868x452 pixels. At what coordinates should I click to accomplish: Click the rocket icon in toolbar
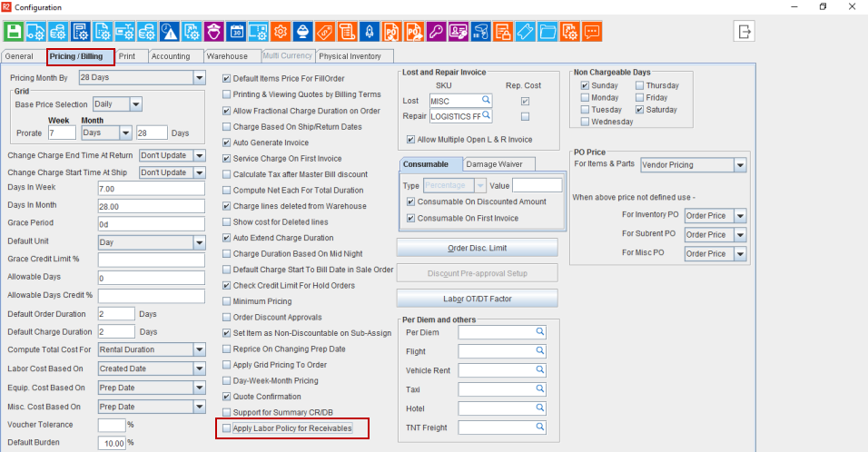click(369, 31)
